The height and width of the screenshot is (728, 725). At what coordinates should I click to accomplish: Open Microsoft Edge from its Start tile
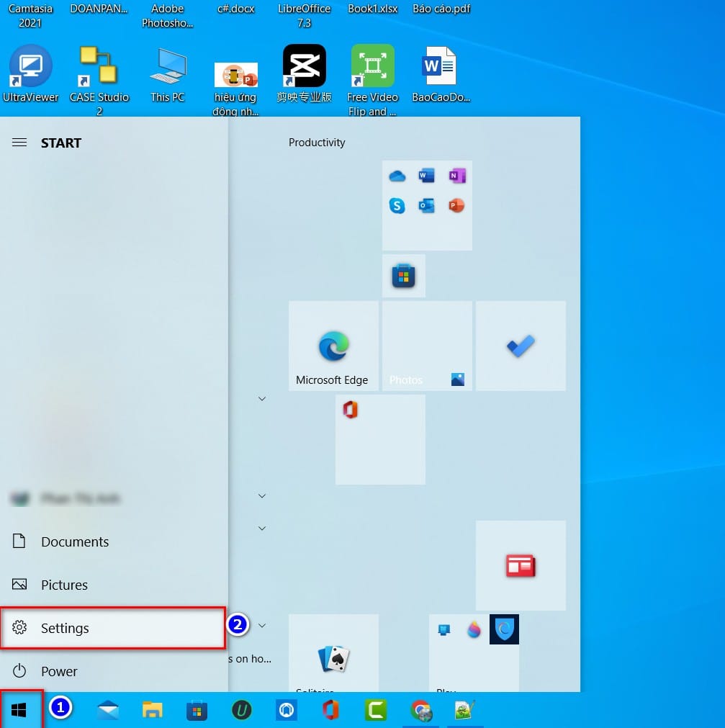click(x=333, y=346)
